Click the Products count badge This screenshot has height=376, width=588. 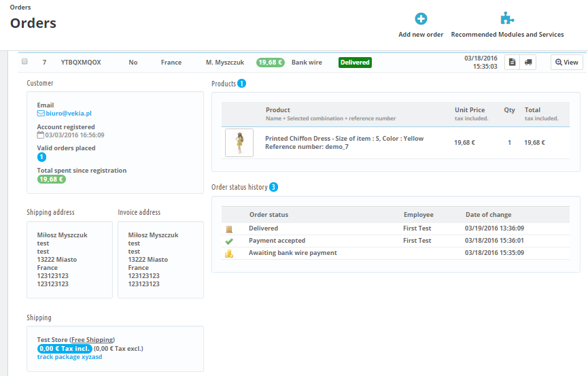coord(241,84)
